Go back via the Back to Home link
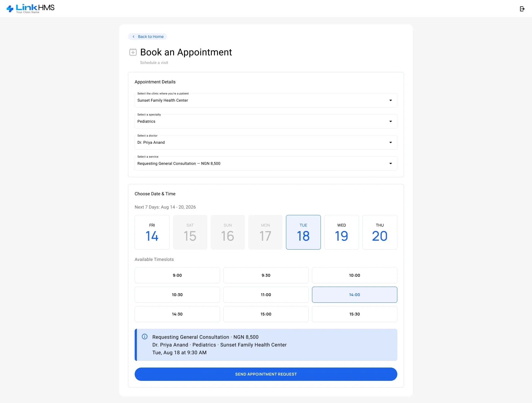Image resolution: width=532 pixels, height=403 pixels. [148, 37]
